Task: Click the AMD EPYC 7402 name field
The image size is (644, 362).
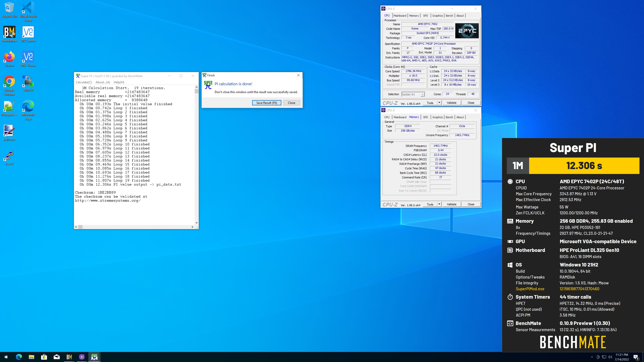Action: tap(427, 24)
